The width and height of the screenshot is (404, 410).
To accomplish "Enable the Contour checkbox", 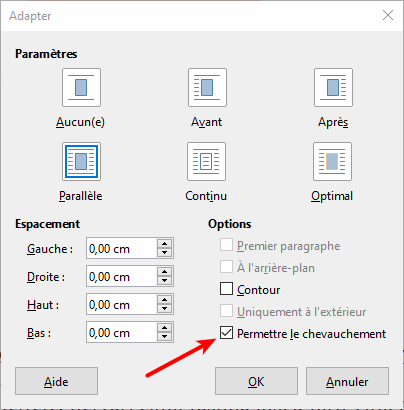I will tap(226, 289).
